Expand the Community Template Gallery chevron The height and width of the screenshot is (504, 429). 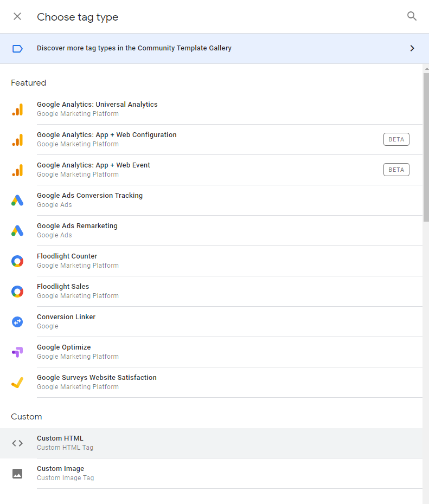412,48
